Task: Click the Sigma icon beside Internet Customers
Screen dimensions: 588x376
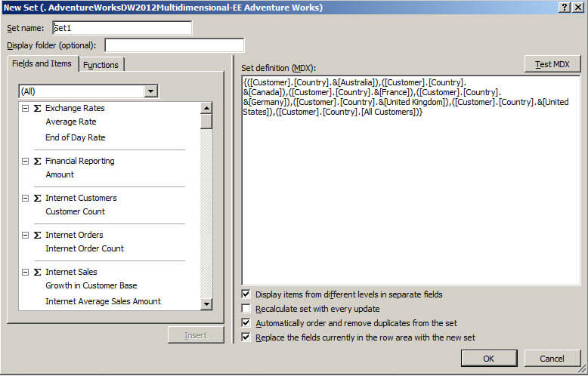Action: (37, 198)
